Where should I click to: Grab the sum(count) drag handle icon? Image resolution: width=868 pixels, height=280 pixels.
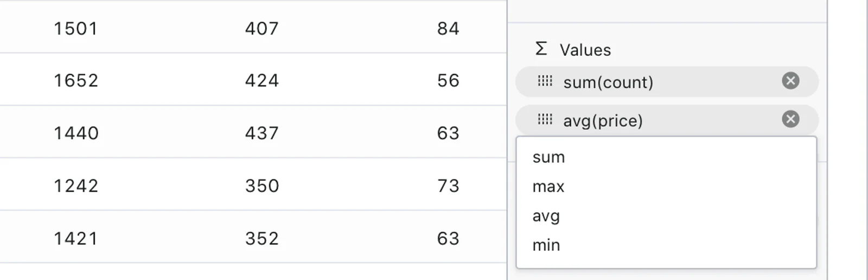pos(545,81)
